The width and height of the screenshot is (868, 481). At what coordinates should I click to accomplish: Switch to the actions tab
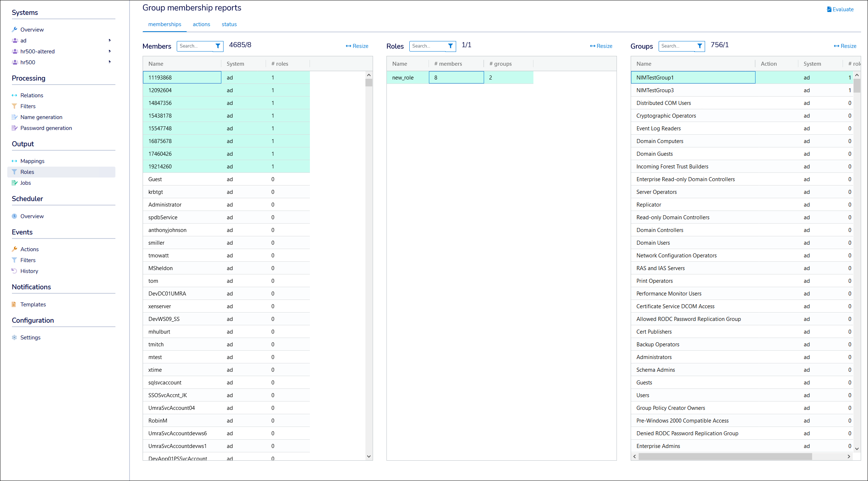pyautogui.click(x=201, y=24)
